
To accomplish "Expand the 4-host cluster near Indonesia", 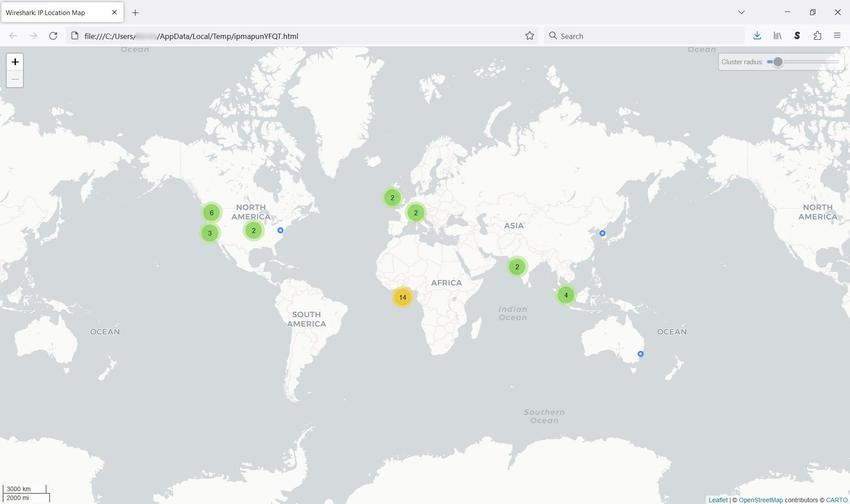I will [565, 295].
